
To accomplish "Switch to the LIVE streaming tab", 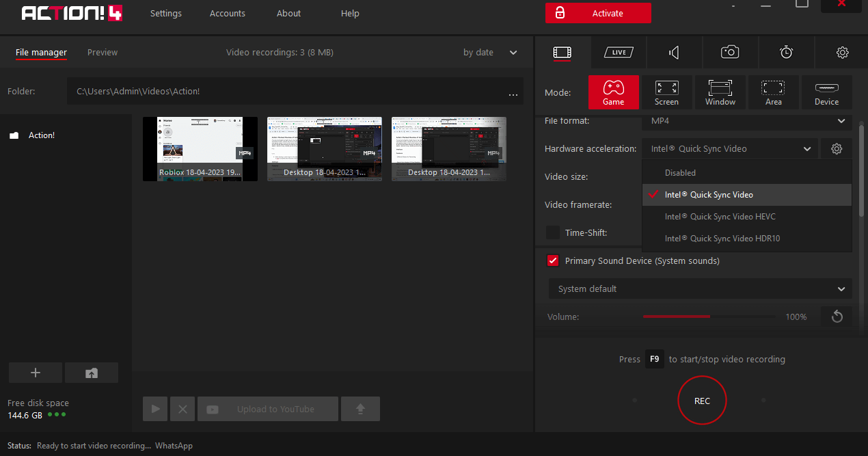I will click(619, 53).
